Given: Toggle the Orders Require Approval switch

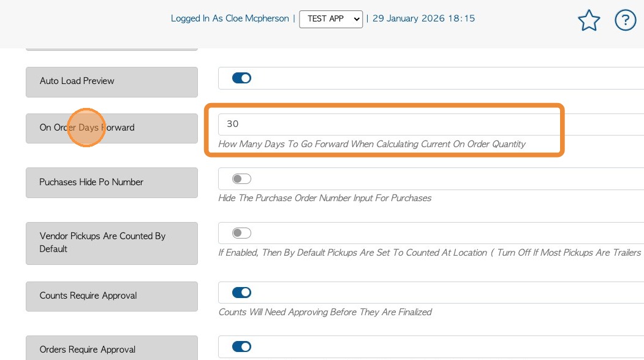Looking at the screenshot, I should (241, 347).
